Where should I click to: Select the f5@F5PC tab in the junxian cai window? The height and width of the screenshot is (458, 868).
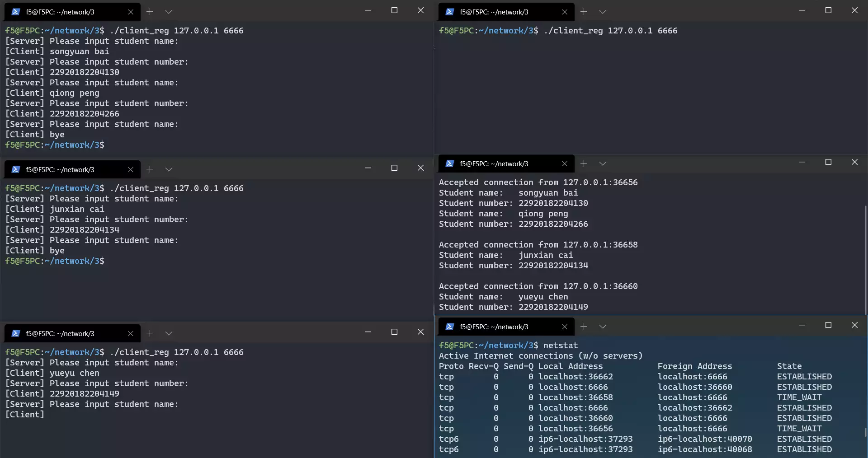(x=60, y=169)
